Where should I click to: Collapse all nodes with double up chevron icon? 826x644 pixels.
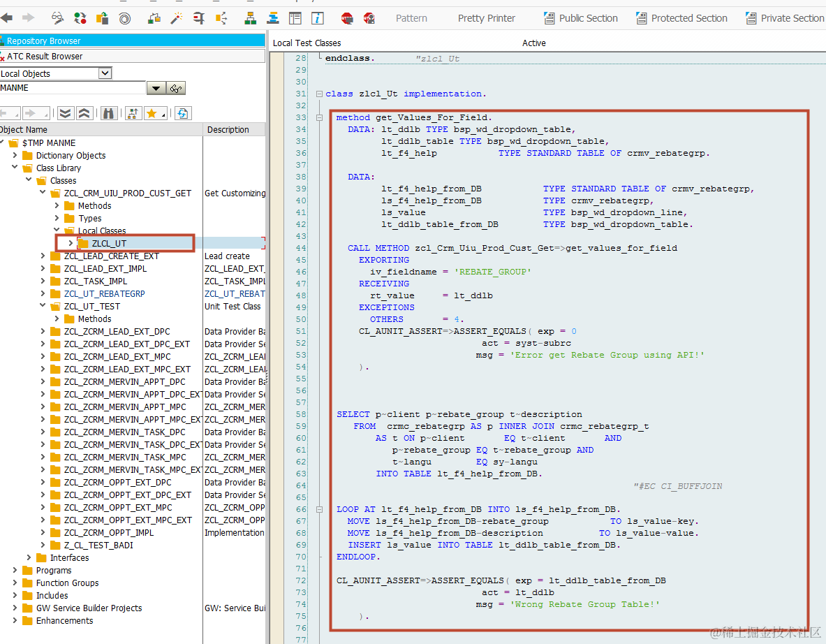pyautogui.click(x=84, y=113)
